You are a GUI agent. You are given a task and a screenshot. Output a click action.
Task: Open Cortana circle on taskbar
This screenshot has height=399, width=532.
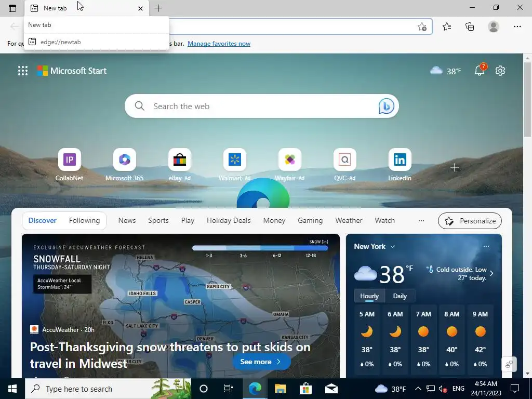(x=204, y=389)
